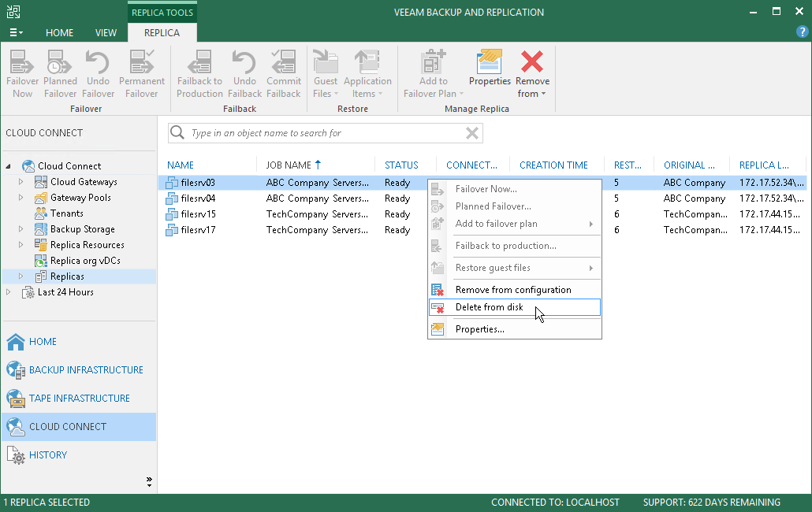Expand the Replicas tree node

tap(20, 276)
